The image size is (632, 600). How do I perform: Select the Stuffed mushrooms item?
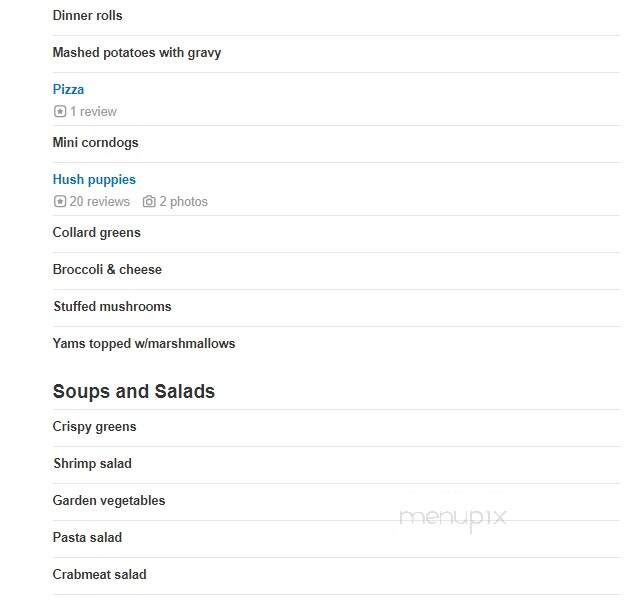tap(112, 306)
